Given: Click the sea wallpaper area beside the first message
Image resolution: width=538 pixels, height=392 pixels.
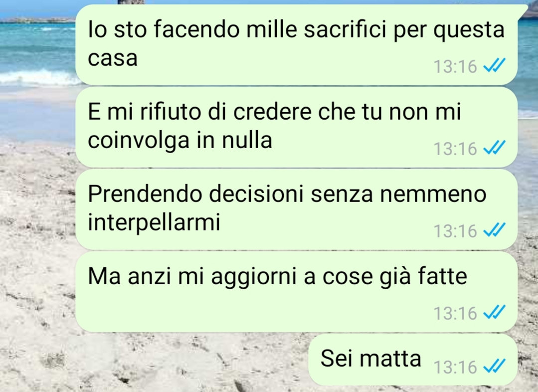Looking at the screenshot, I should (x=37, y=48).
